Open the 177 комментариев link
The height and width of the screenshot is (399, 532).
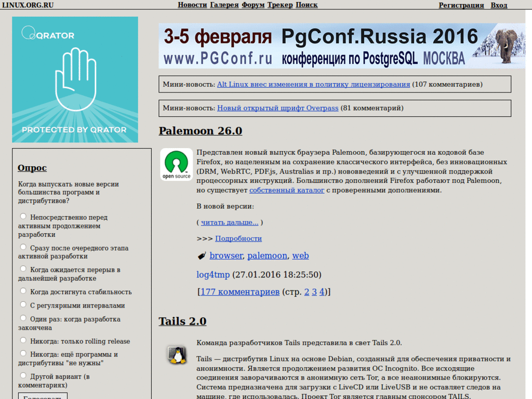click(x=240, y=292)
